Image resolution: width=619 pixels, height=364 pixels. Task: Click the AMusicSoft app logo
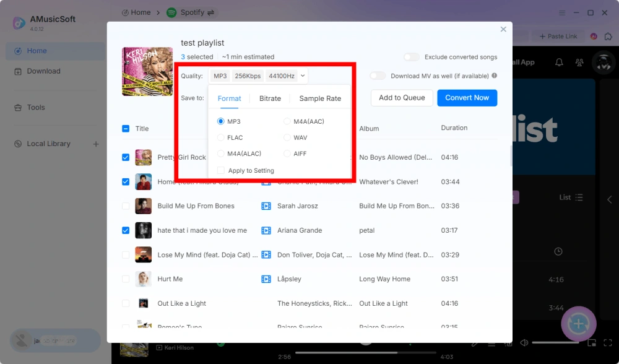pos(19,23)
